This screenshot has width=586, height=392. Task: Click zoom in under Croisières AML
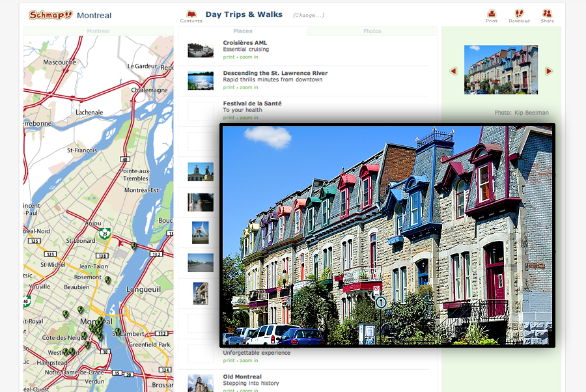click(x=249, y=57)
